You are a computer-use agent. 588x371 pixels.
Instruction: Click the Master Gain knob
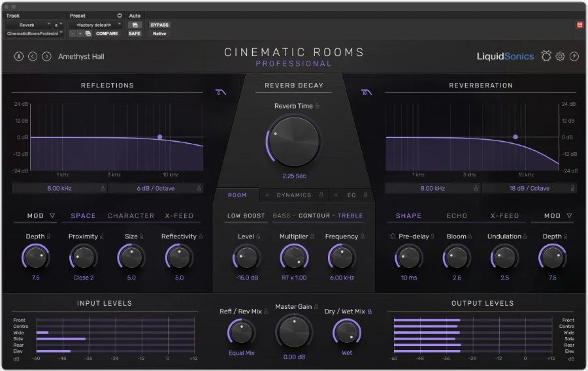tap(294, 332)
